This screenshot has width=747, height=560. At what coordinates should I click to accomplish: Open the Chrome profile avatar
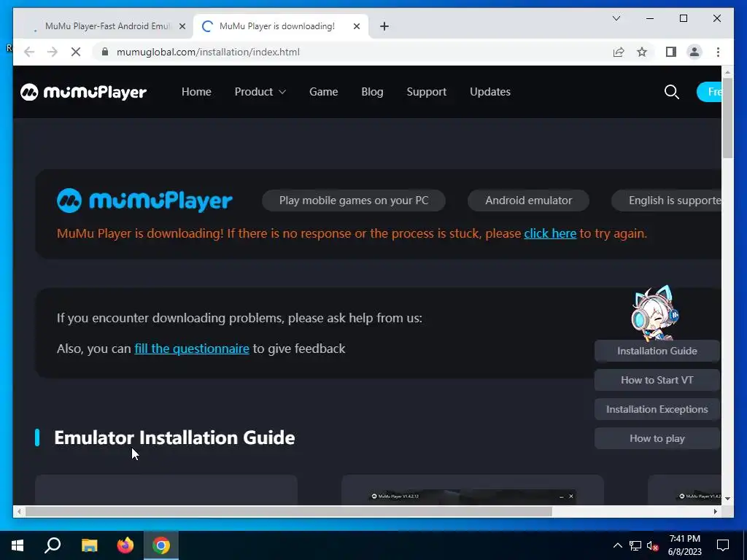pyautogui.click(x=694, y=52)
